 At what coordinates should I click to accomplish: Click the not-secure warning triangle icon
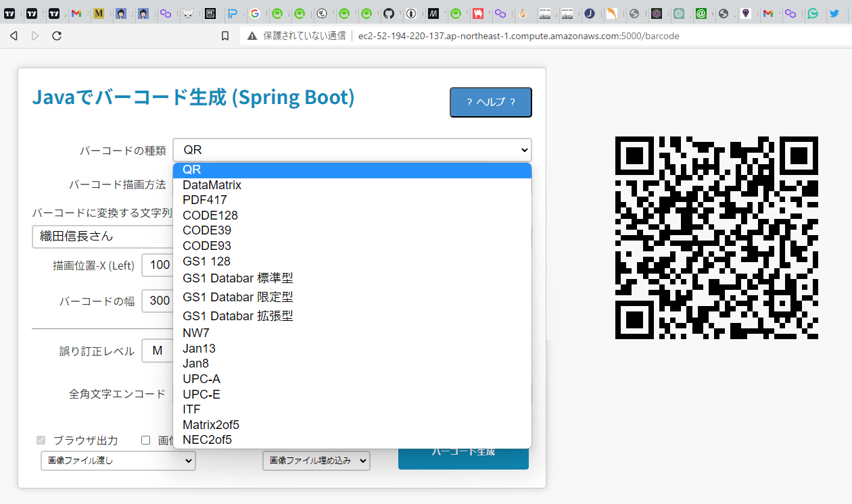[252, 36]
